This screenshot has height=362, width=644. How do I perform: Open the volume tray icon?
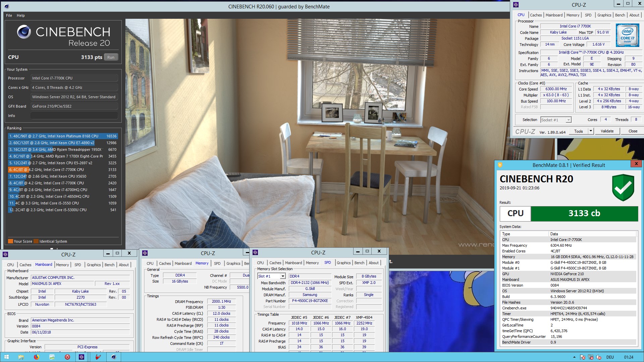pos(599,357)
